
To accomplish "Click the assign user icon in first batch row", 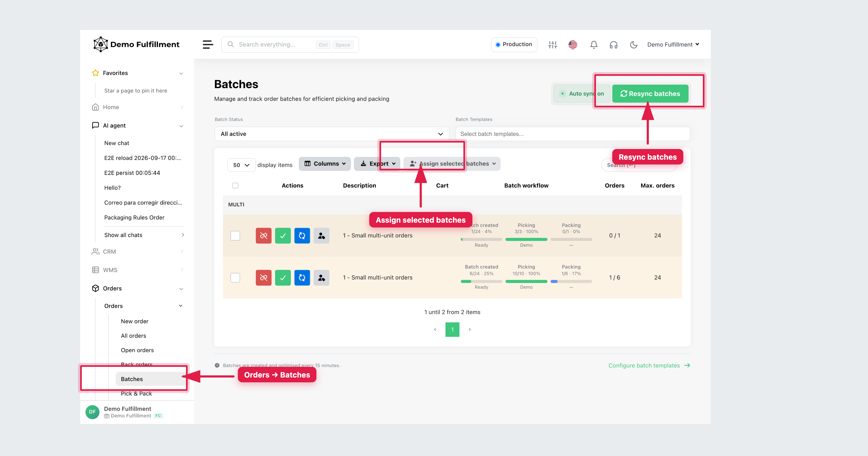I will 321,235.
